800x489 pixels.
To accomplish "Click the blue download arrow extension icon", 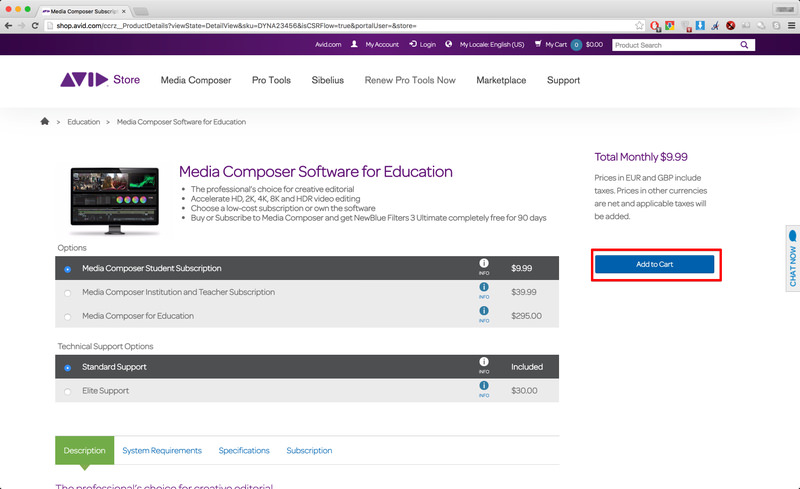I will point(700,25).
